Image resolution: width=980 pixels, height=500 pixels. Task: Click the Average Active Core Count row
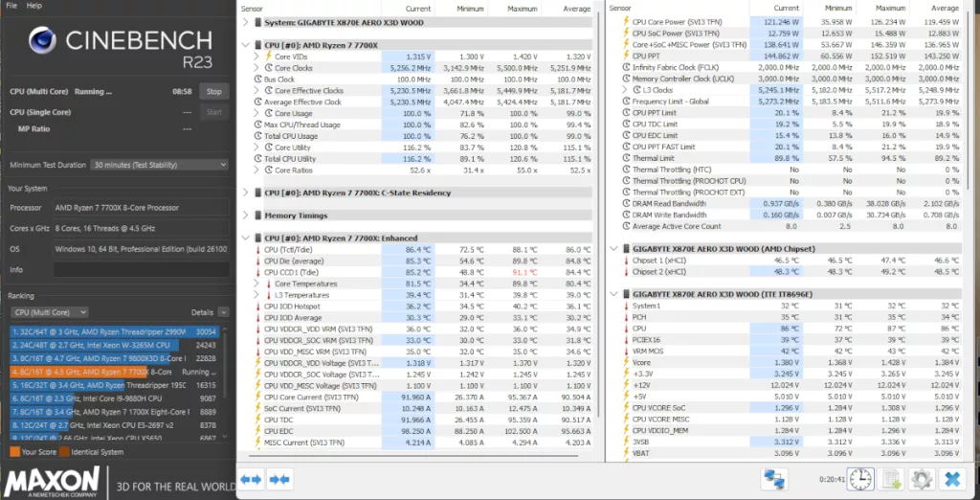pos(791,227)
